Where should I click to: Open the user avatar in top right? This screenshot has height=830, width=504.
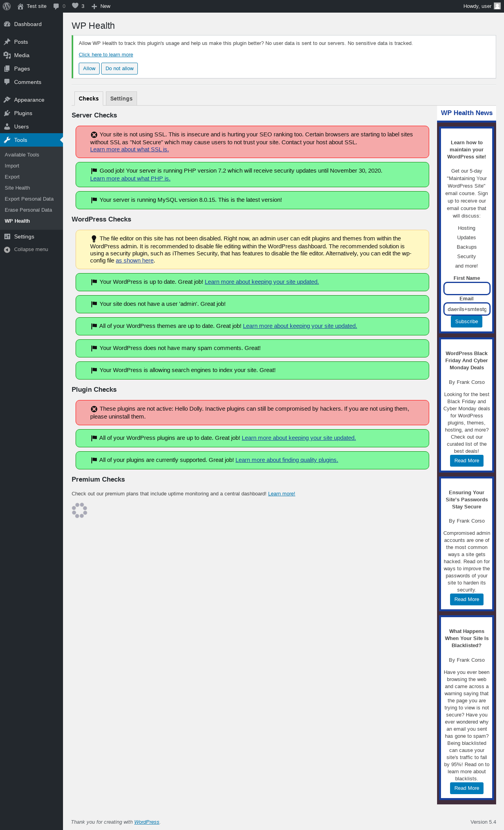point(497,6)
